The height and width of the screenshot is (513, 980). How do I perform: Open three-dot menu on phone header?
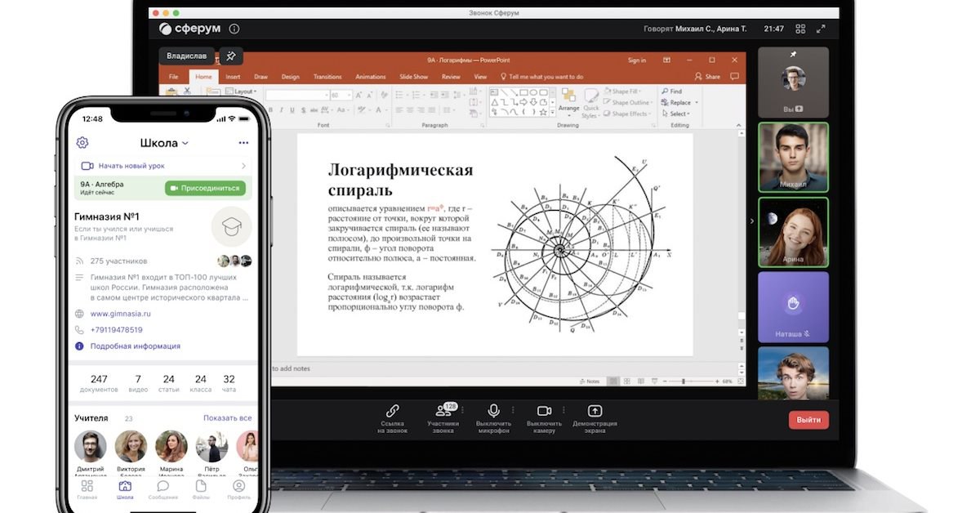(x=243, y=143)
